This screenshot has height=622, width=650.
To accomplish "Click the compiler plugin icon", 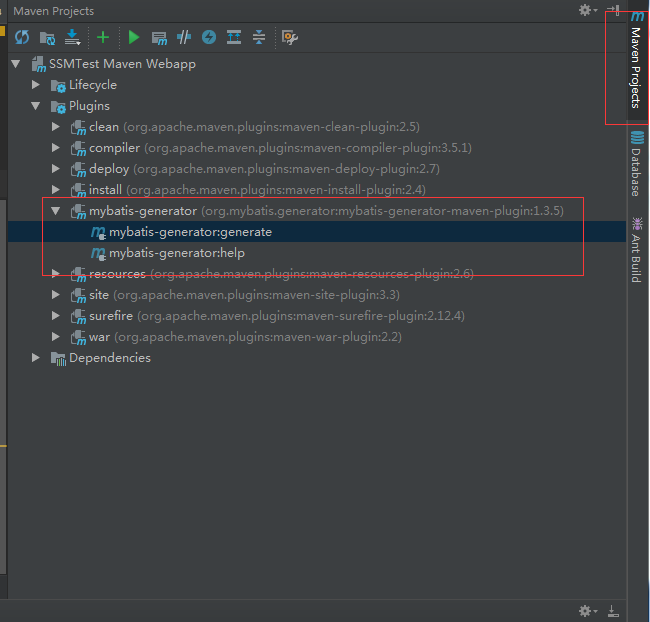I will pos(78,149).
